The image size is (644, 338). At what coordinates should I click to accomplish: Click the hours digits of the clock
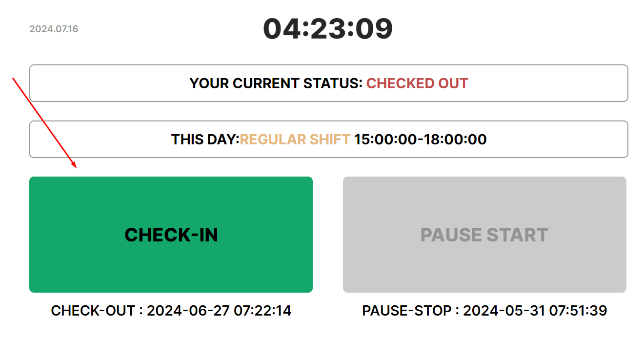point(282,29)
